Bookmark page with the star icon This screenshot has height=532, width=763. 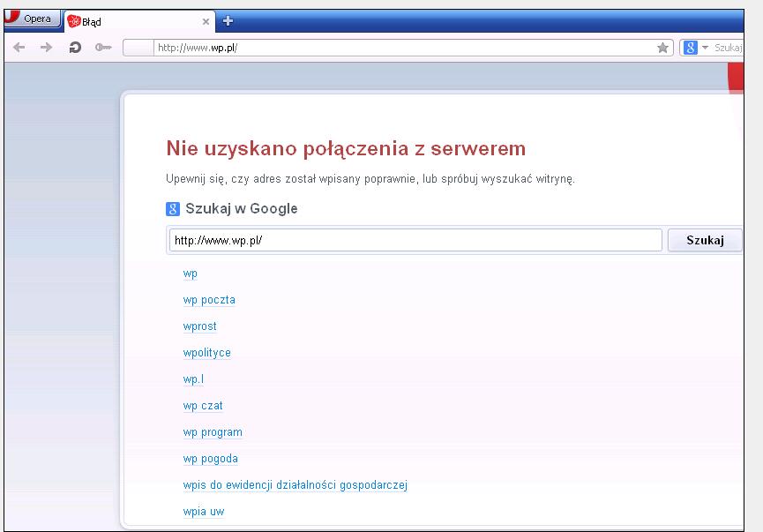(x=662, y=48)
